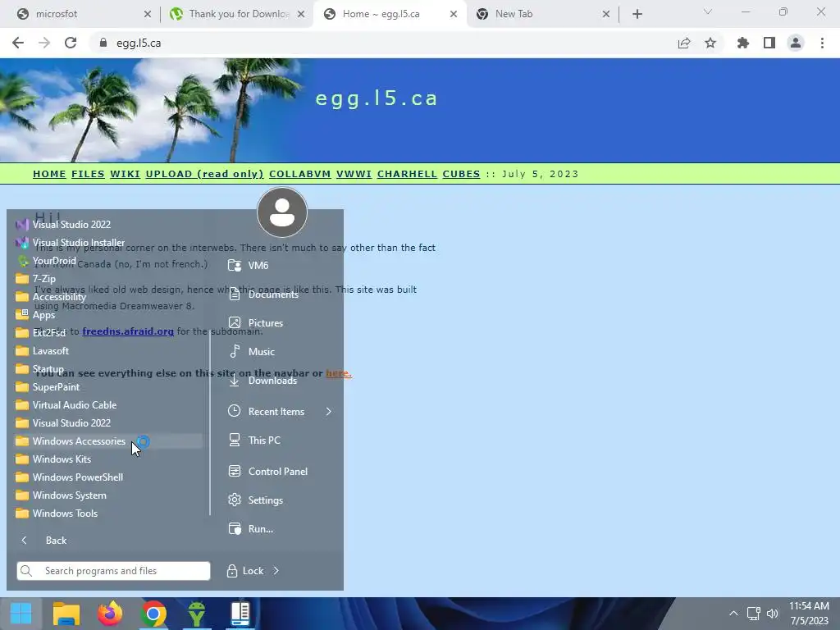
Task: Expand the Windows PowerShell folder
Action: pyautogui.click(x=108, y=477)
